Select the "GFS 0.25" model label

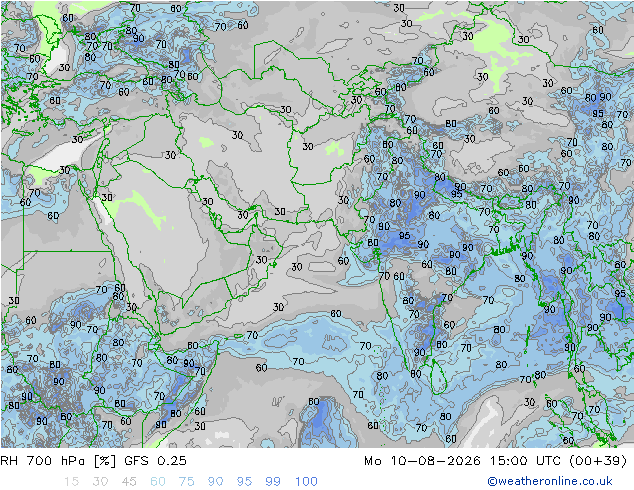(155, 461)
